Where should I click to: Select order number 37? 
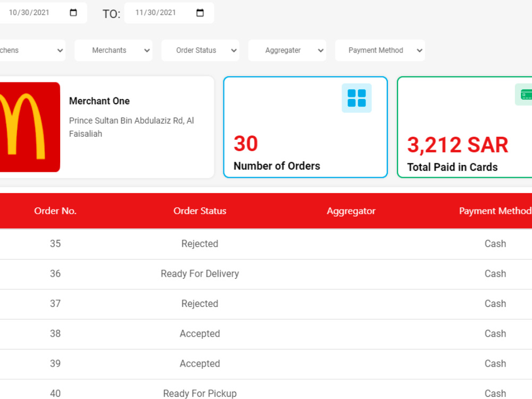click(x=55, y=303)
